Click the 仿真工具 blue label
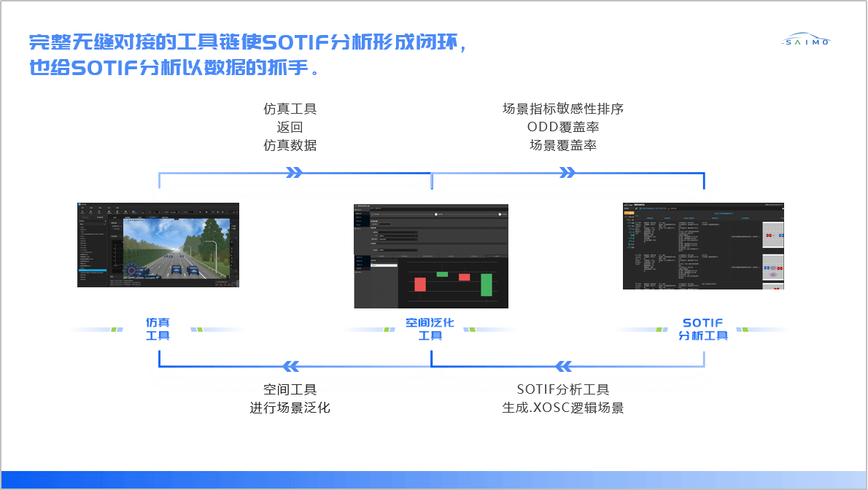This screenshot has height=490, width=868. point(158,329)
